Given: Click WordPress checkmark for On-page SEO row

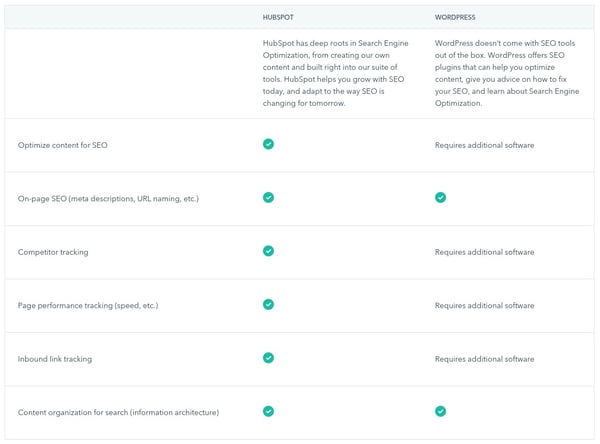Looking at the screenshot, I should click(x=440, y=198).
